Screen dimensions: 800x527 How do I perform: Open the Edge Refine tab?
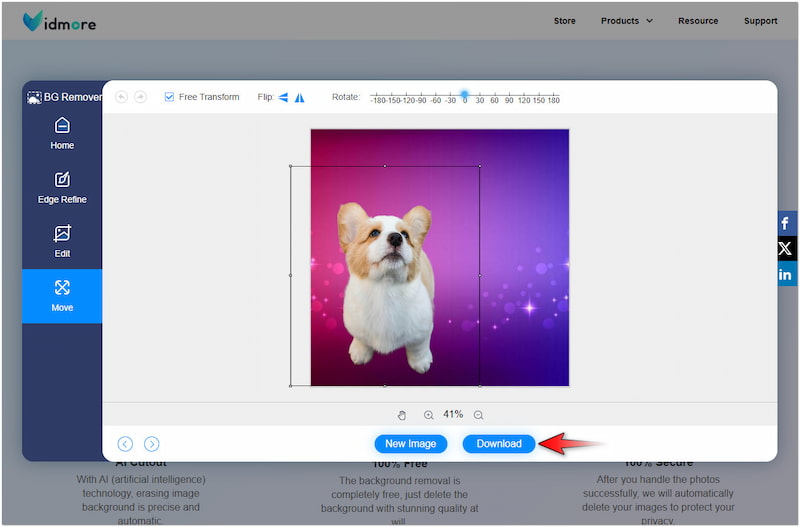pos(62,188)
